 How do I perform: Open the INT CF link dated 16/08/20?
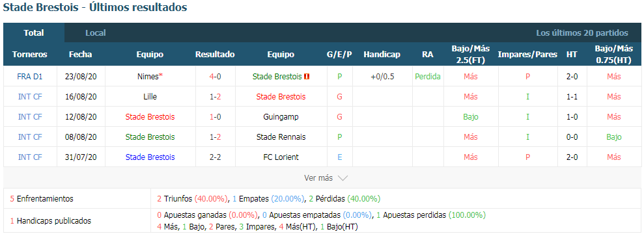pos(30,97)
